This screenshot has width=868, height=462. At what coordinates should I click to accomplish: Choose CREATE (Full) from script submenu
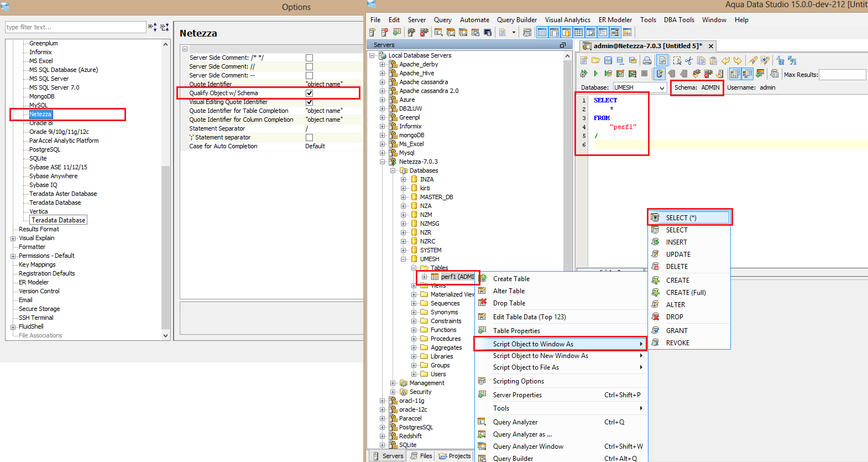(x=689, y=292)
